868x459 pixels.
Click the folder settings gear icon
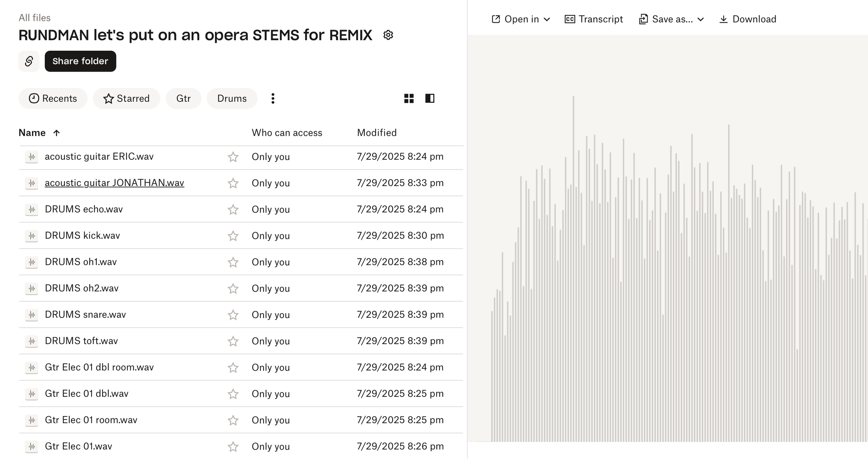point(388,35)
